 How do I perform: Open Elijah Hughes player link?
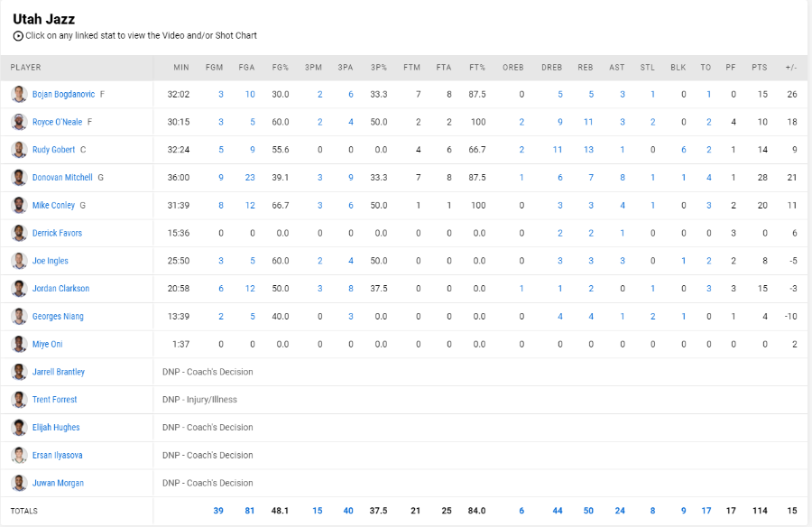pos(56,428)
